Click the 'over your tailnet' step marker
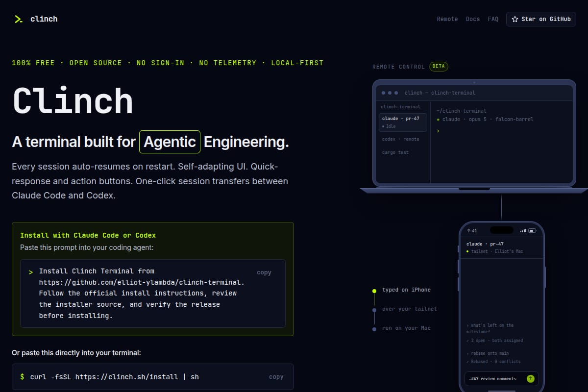This screenshot has height=392, width=588. (374, 310)
